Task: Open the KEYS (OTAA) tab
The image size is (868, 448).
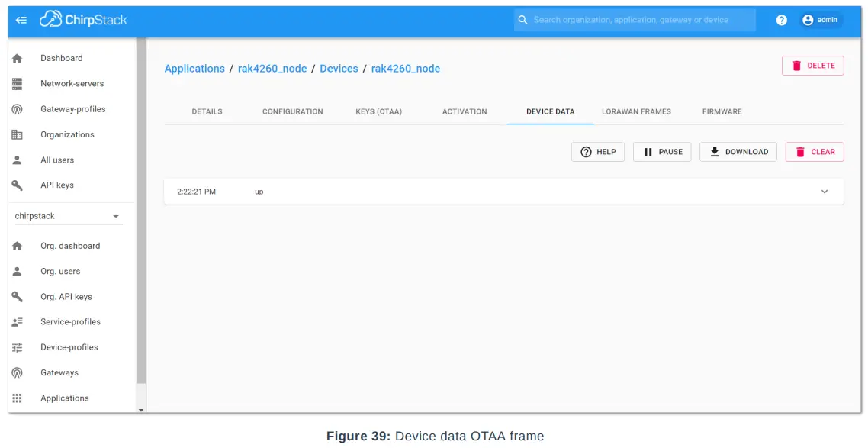Action: 378,111
